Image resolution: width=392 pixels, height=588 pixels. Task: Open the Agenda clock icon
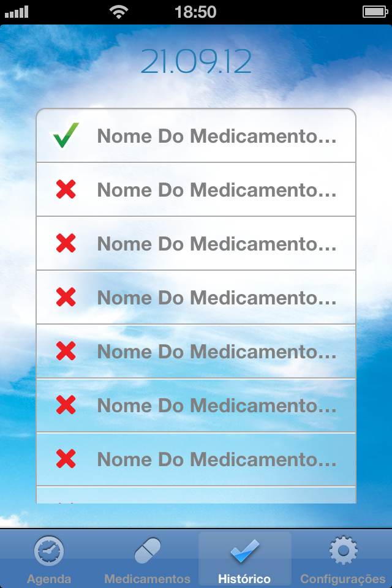(49, 551)
